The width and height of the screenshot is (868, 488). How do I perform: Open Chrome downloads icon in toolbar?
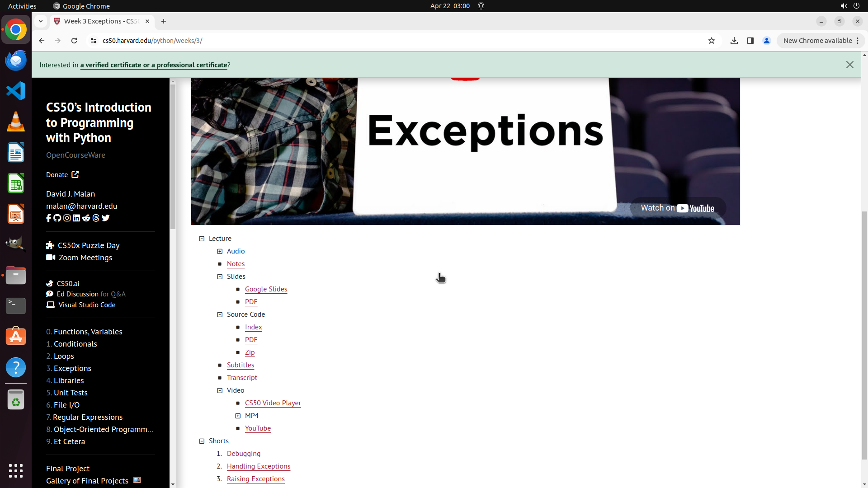click(x=734, y=41)
